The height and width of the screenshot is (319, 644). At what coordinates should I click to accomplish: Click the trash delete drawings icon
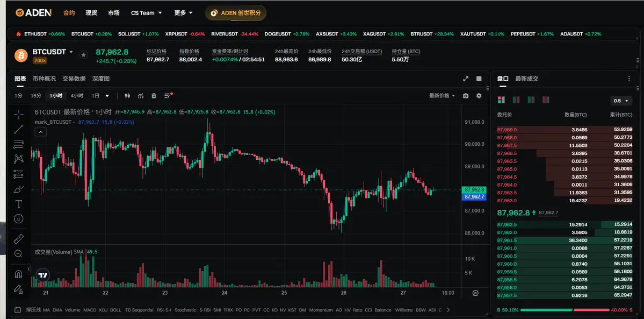click(x=154, y=96)
